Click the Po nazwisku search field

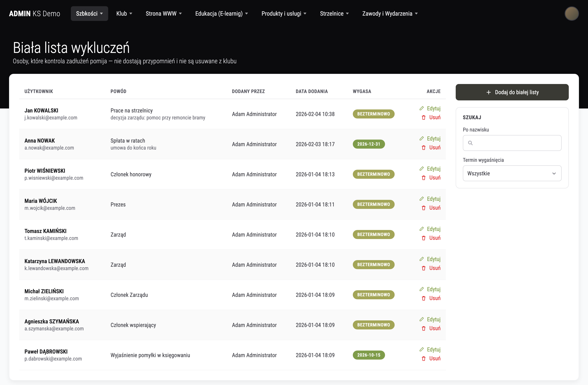pos(512,143)
